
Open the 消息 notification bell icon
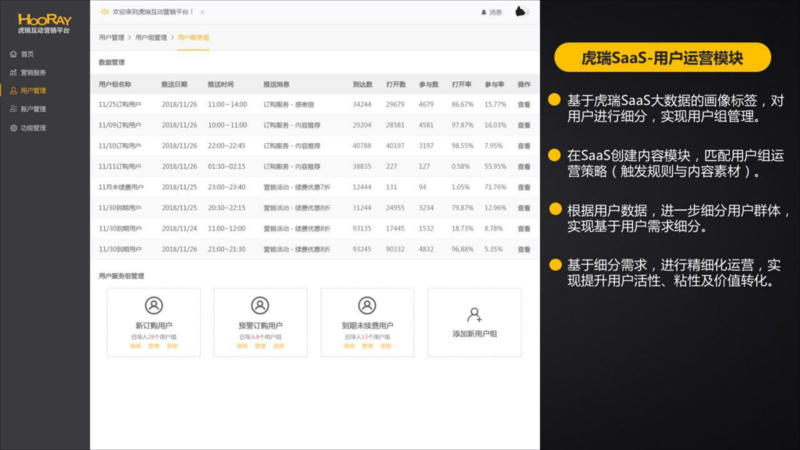[x=484, y=12]
